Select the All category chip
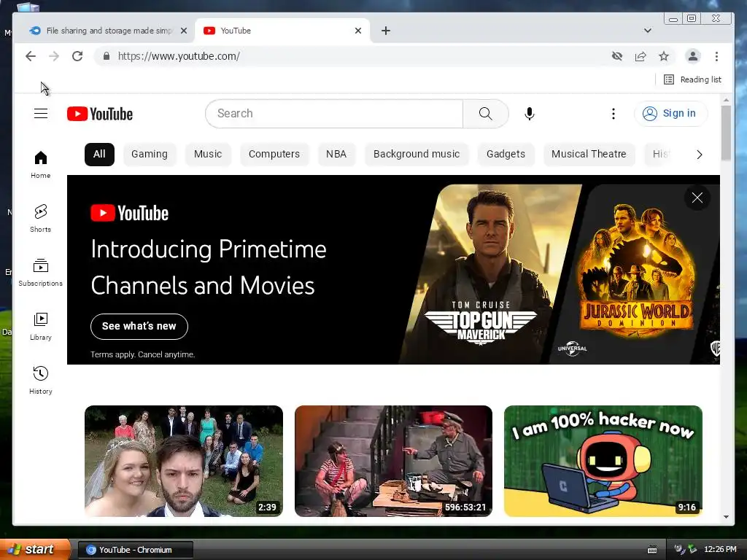This screenshot has width=747, height=560. [99, 155]
